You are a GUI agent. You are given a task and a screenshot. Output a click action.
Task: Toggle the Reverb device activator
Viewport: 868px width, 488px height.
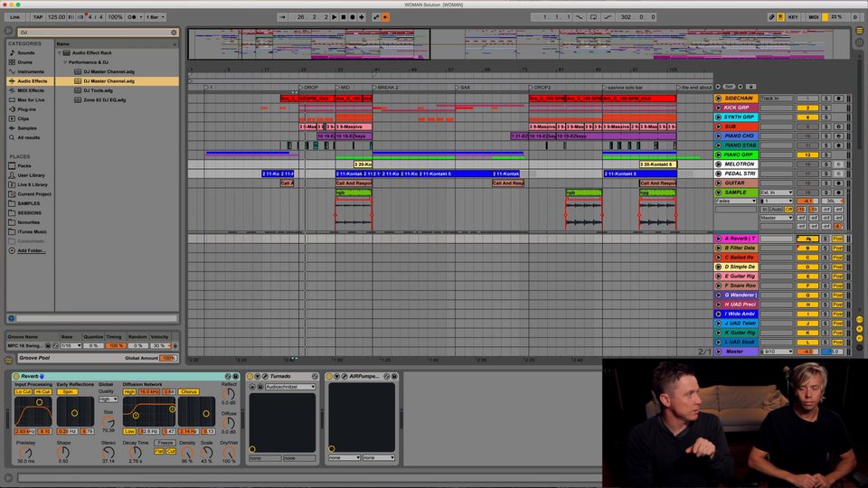[x=16, y=376]
